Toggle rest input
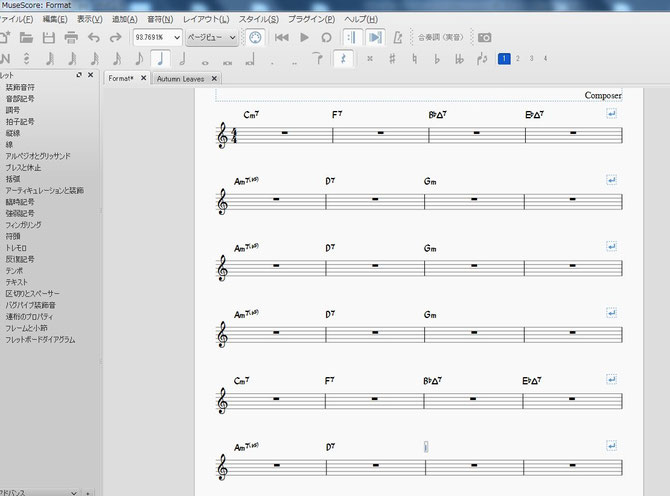 [x=343, y=59]
